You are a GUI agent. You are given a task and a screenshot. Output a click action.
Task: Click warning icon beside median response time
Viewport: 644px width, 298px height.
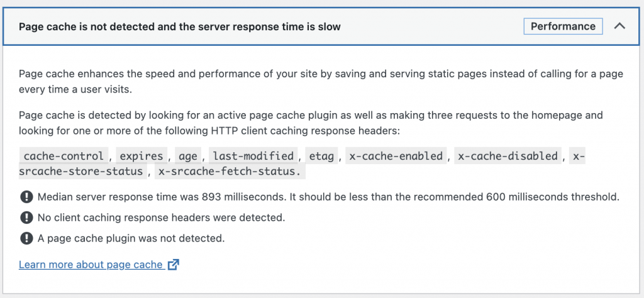(x=26, y=197)
